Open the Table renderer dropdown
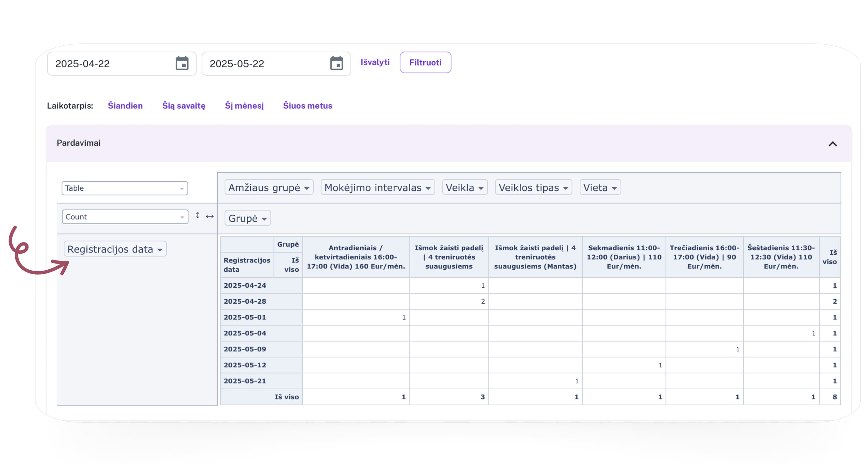The width and height of the screenshot is (868, 464). coord(125,188)
